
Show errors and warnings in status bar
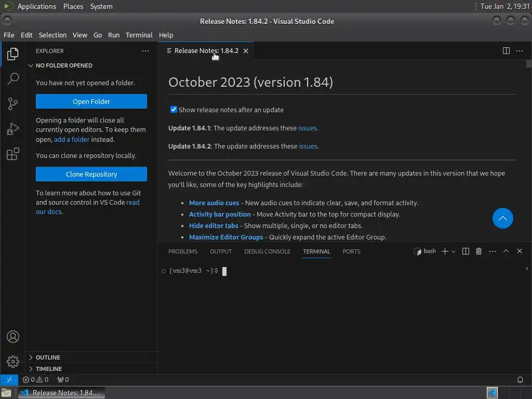(x=36, y=379)
